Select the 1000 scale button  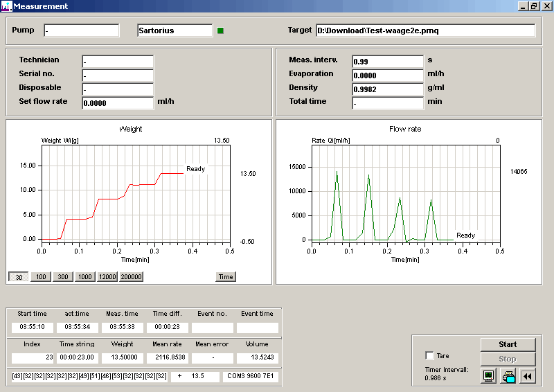[x=84, y=277]
